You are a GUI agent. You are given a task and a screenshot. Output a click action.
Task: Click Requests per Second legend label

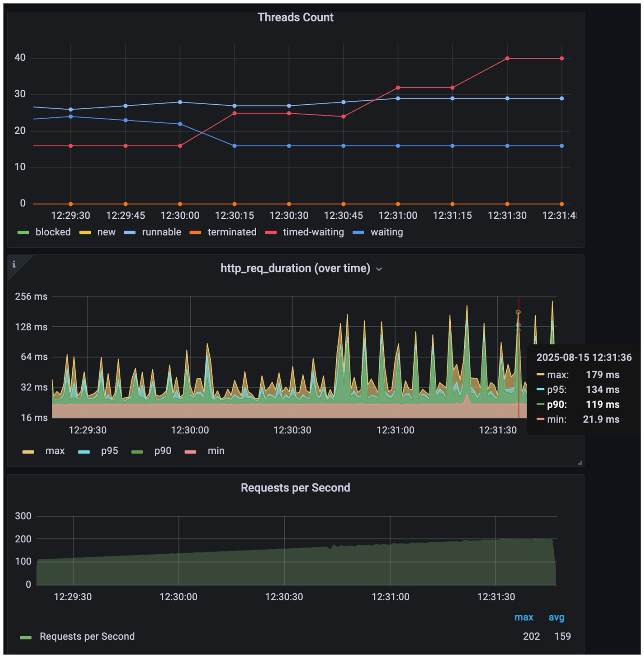point(87,636)
